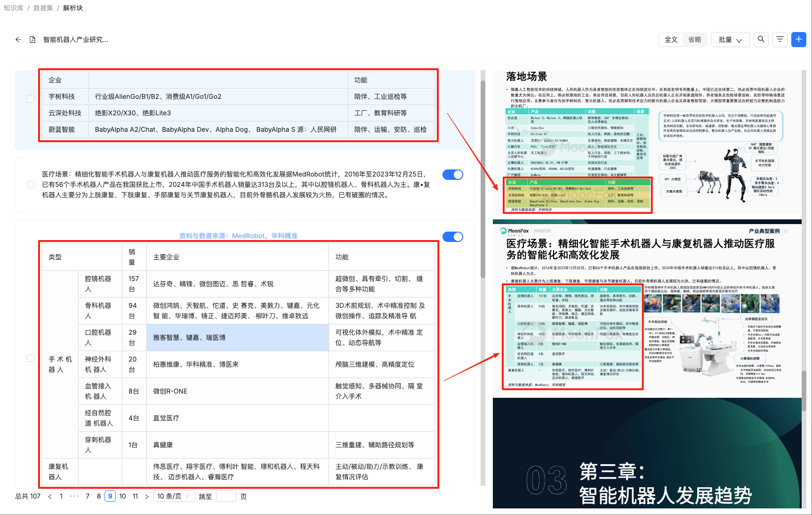Image resolution: width=812 pixels, height=515 pixels.
Task: Go to page 11
Action: pyautogui.click(x=135, y=496)
